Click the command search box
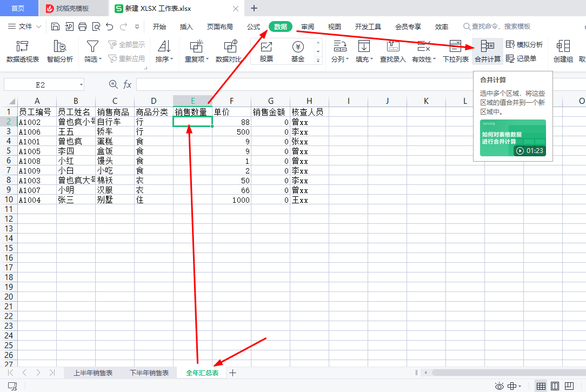The height and width of the screenshot is (392, 586). pos(497,26)
